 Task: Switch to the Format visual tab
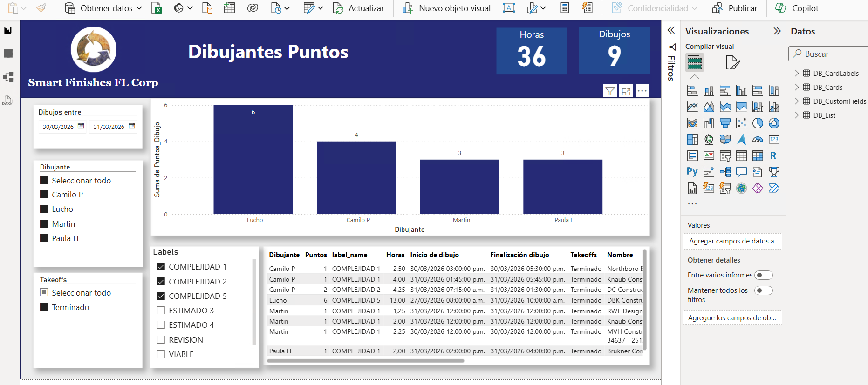point(733,62)
